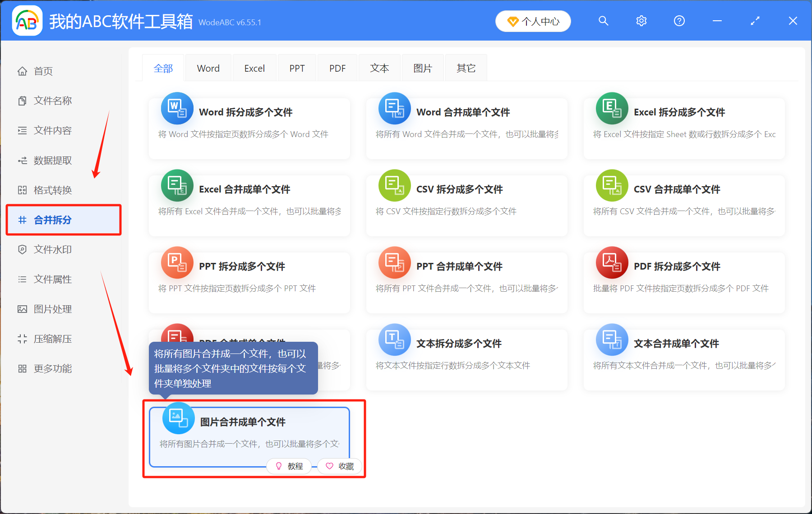Click the help question mark icon
This screenshot has height=514, width=812.
click(679, 21)
